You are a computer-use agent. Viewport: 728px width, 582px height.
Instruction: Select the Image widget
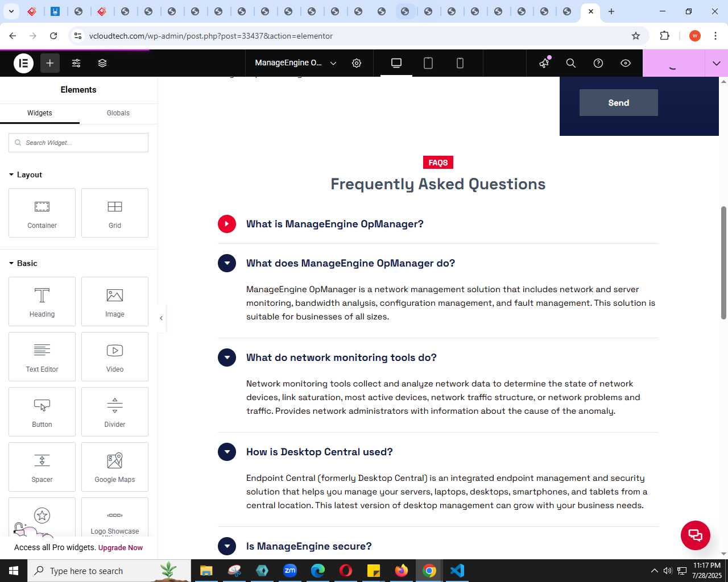point(115,302)
